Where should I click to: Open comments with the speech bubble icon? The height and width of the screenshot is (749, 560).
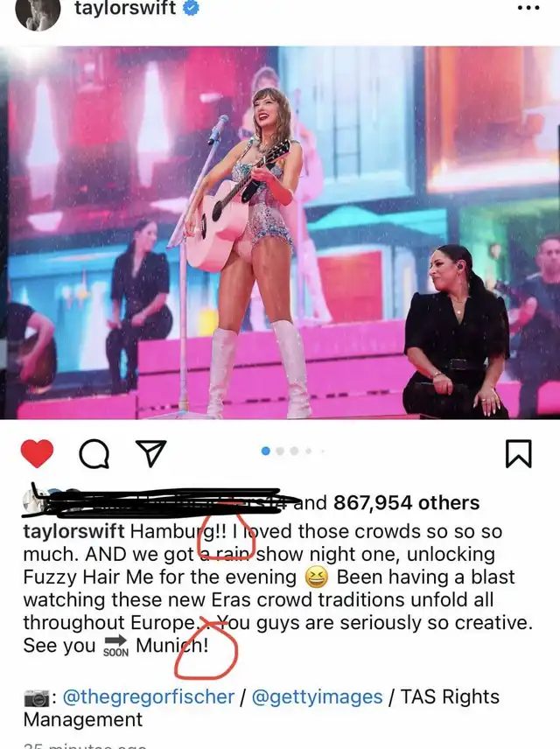(x=94, y=453)
